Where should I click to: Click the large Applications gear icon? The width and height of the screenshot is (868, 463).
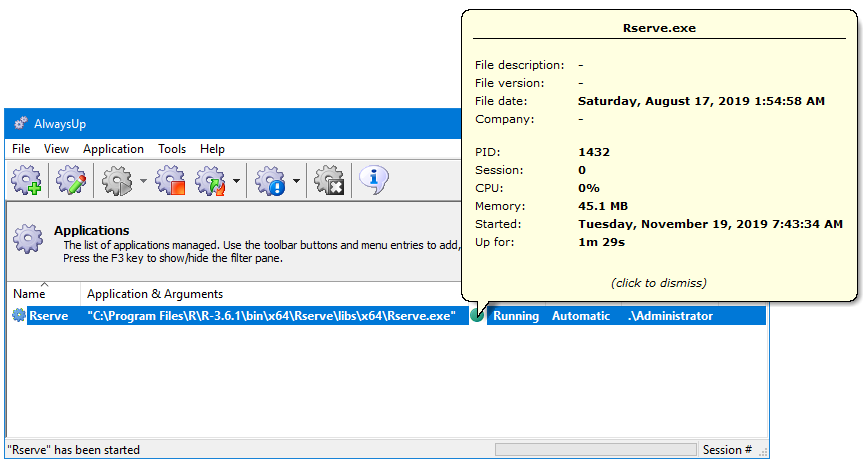(x=28, y=239)
